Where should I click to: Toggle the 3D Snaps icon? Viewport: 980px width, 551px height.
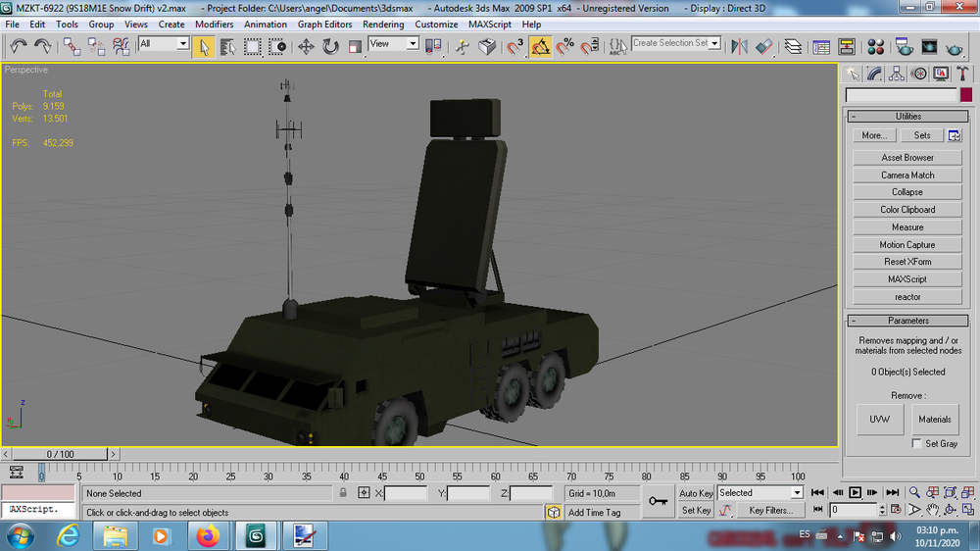[515, 46]
